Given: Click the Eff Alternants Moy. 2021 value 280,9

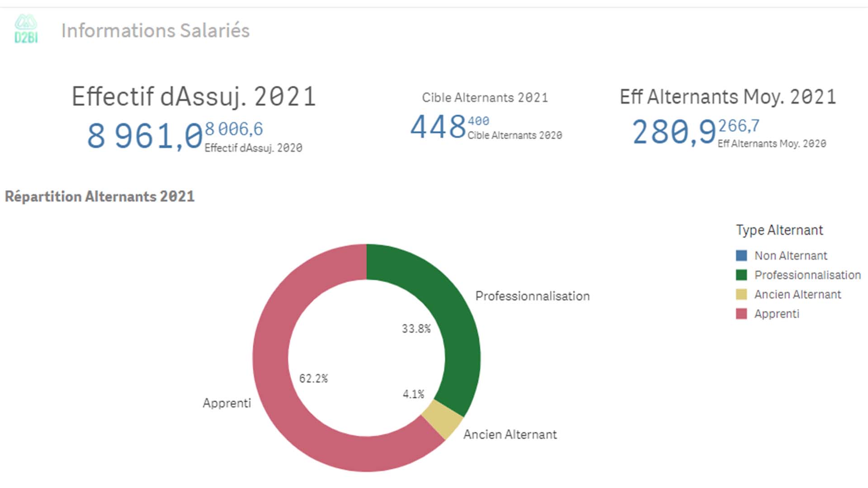Looking at the screenshot, I should click(x=674, y=132).
